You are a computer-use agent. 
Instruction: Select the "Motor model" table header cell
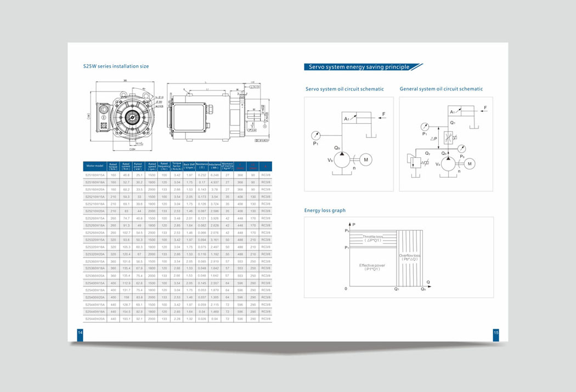[x=95, y=165]
